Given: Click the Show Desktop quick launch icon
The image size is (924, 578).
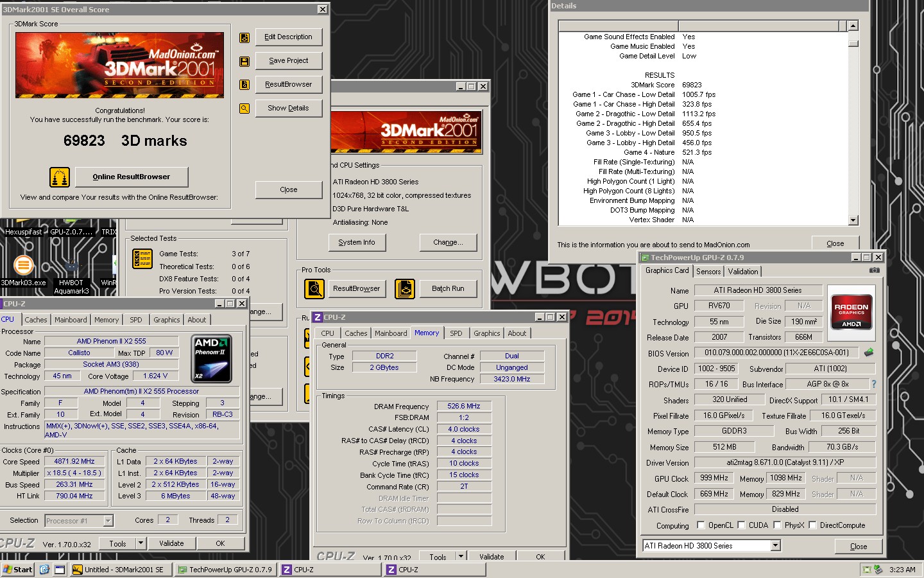Looking at the screenshot, I should pyautogui.click(x=60, y=570).
